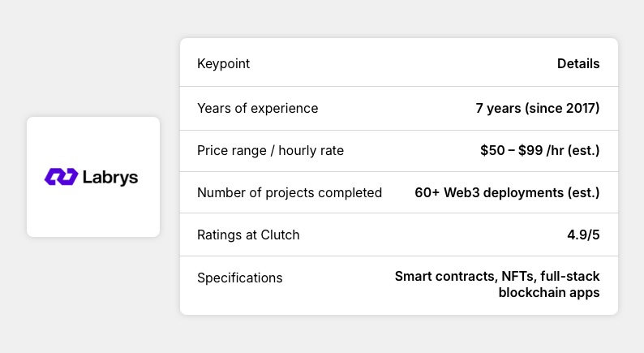Click the Labrys wordmark text
Image resolution: width=644 pixels, height=353 pixels.
pyautogui.click(x=110, y=177)
